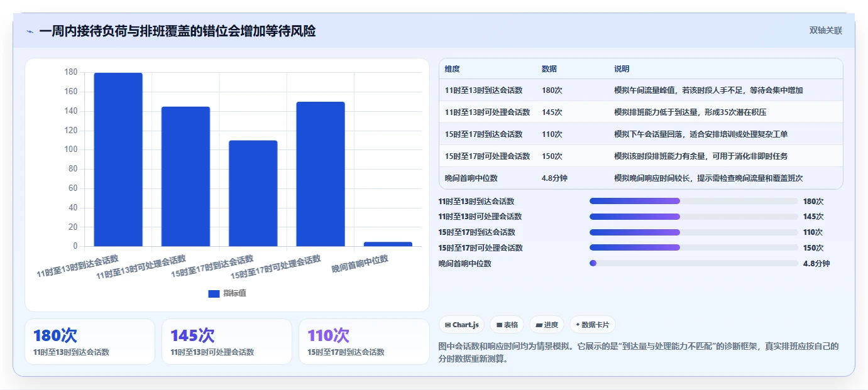Click the 180 bar for 11时至13时到达会话数
This screenshot has width=868, height=390.
118,160
